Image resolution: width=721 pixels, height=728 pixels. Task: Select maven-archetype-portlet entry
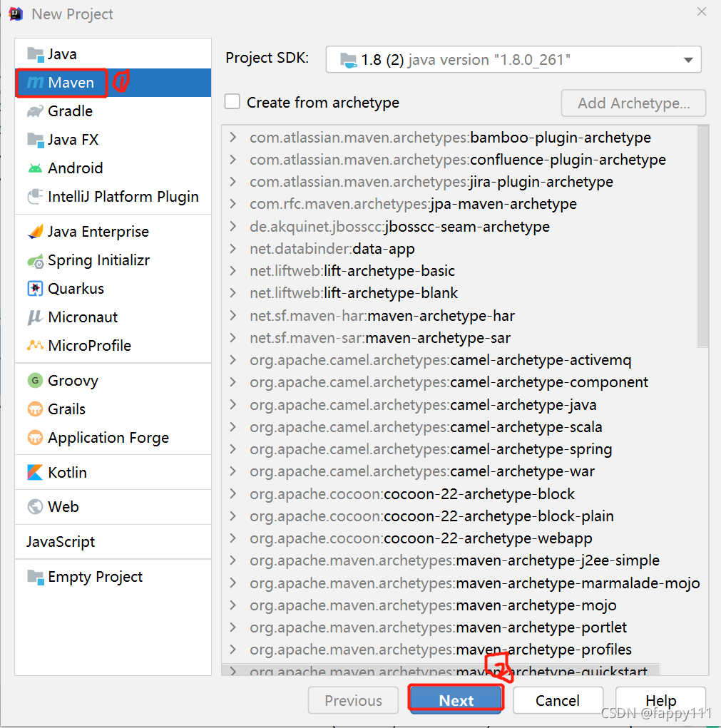439,627
